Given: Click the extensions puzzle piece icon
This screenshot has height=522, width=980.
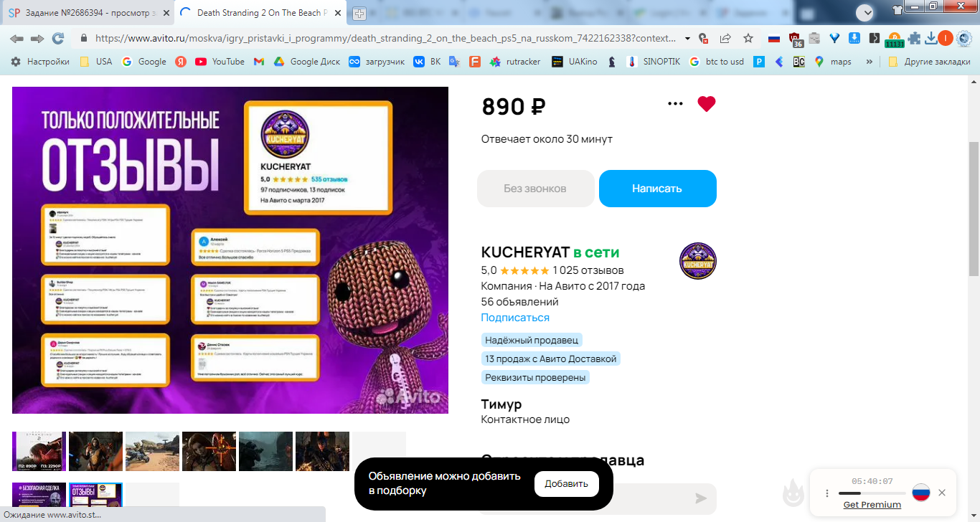Looking at the screenshot, I should pyautogui.click(x=914, y=38).
